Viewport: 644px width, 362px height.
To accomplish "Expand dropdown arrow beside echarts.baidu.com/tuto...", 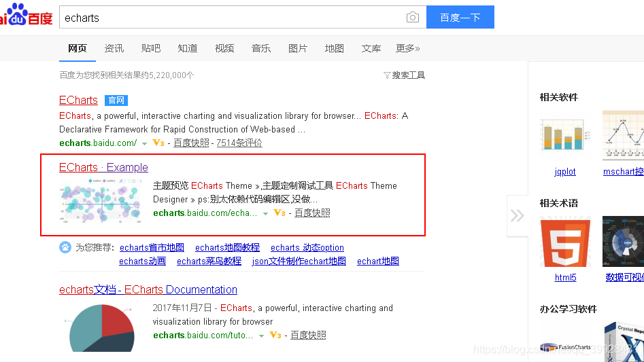I will pos(261,336).
